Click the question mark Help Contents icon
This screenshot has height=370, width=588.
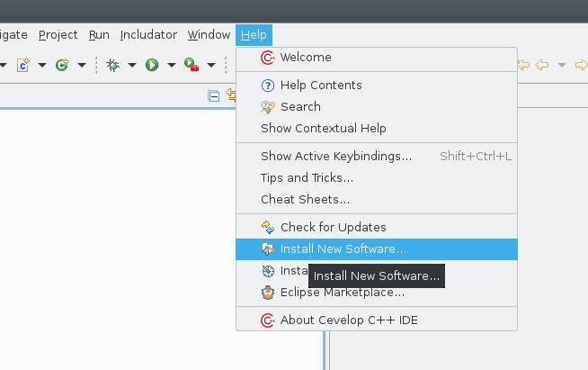point(268,86)
